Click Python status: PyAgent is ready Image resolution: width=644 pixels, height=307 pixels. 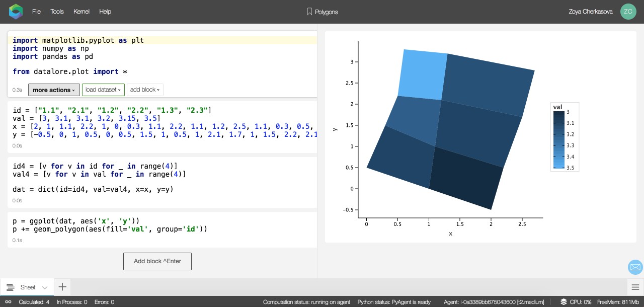tap(394, 302)
